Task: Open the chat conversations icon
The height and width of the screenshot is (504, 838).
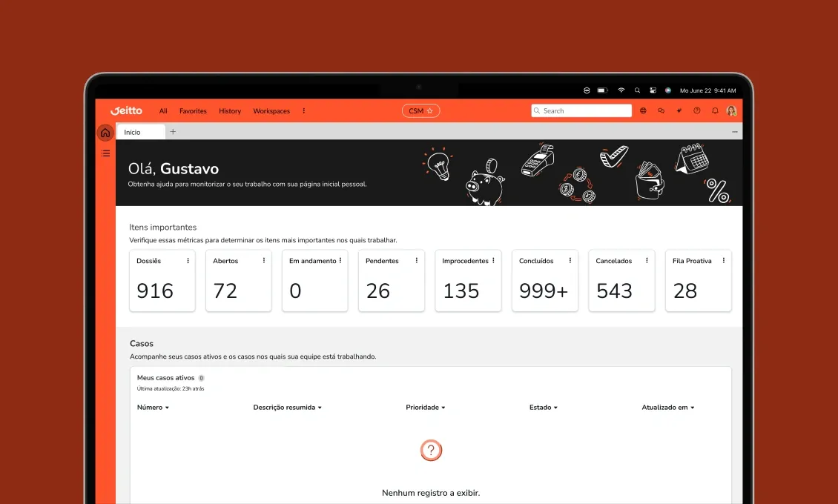Action: [661, 110]
